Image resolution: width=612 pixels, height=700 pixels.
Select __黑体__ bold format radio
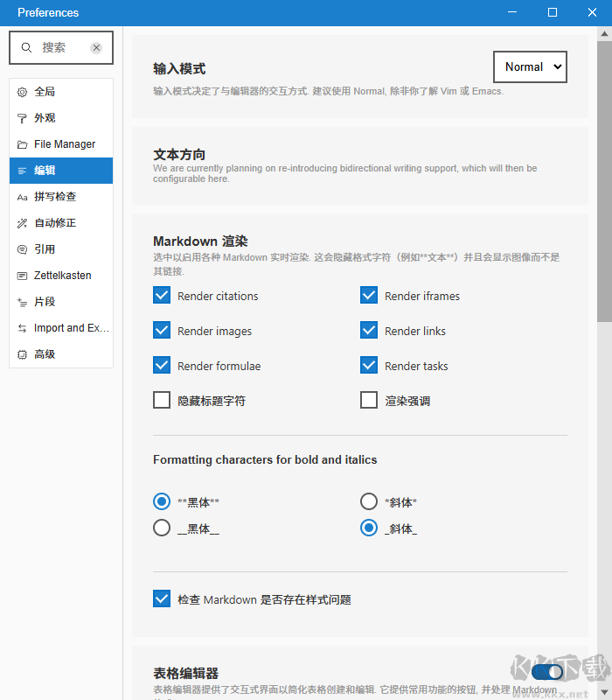click(162, 528)
